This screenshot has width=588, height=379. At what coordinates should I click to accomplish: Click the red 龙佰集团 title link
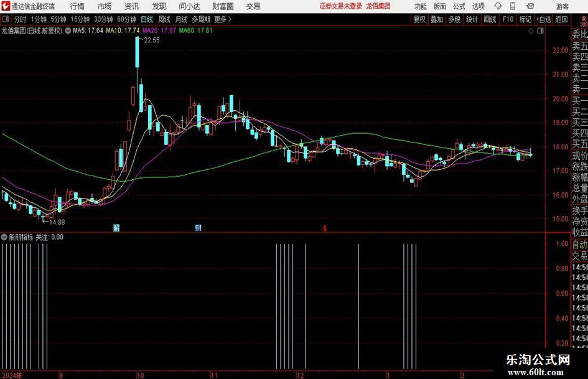pos(378,6)
